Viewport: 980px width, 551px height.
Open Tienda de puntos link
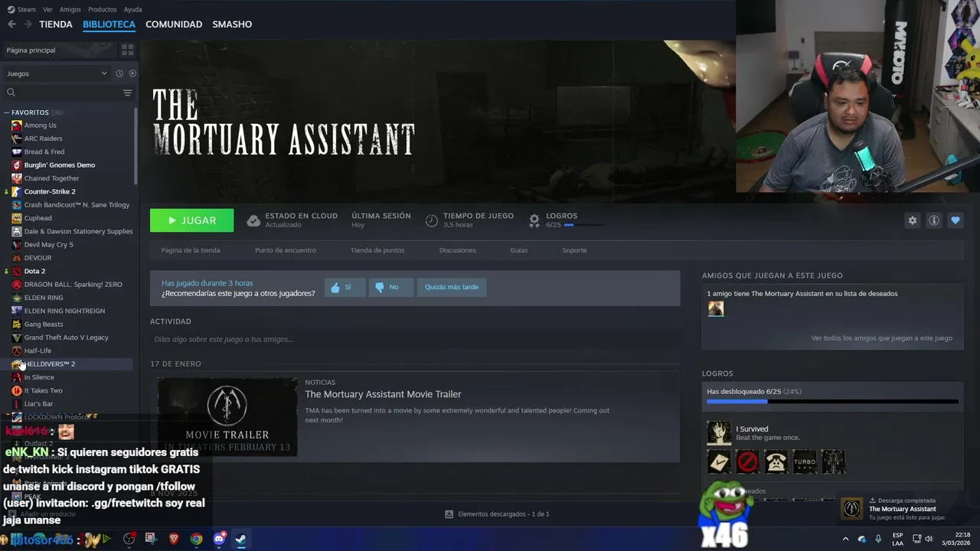pos(377,250)
